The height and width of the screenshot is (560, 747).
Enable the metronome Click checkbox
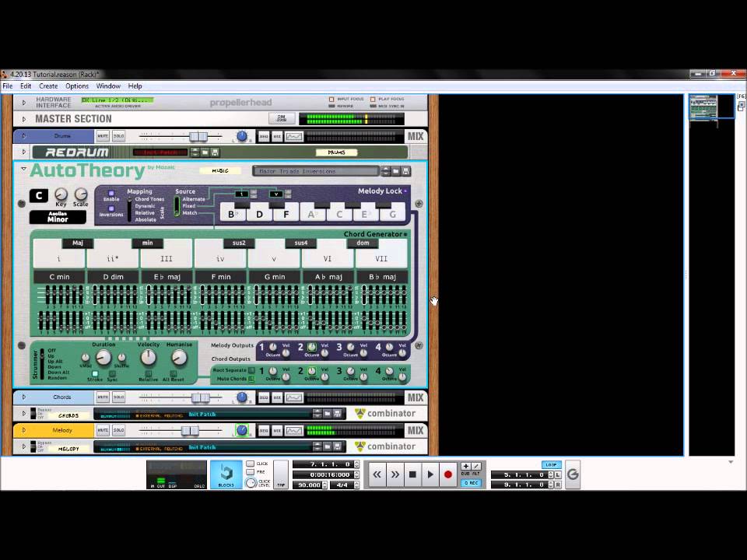point(251,464)
